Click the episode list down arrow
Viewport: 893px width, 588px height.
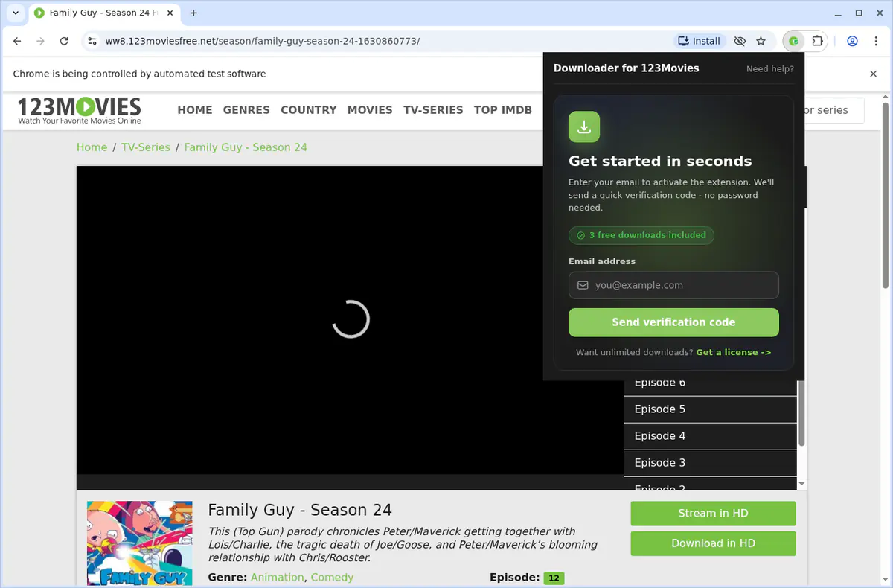point(801,484)
